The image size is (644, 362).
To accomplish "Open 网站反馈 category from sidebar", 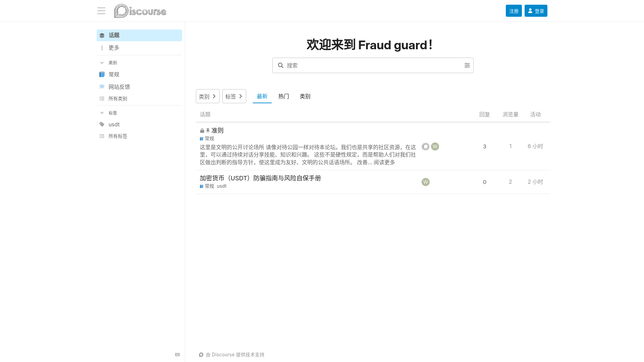I will (139, 87).
